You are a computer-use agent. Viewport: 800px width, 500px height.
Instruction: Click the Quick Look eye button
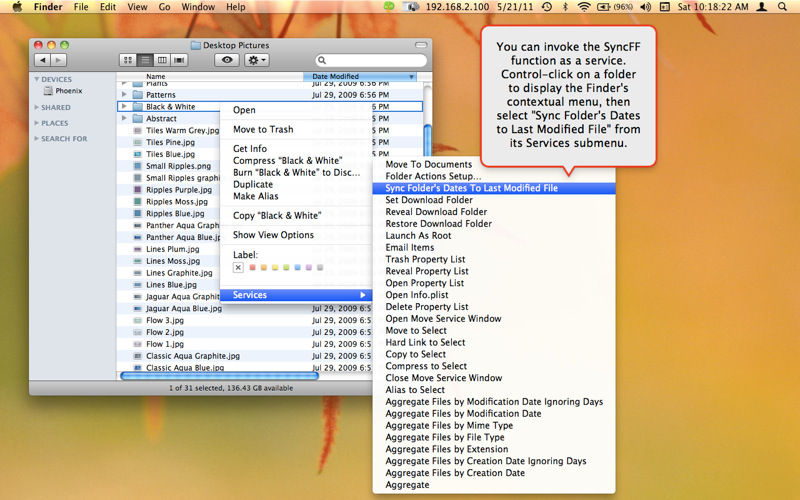[x=227, y=60]
